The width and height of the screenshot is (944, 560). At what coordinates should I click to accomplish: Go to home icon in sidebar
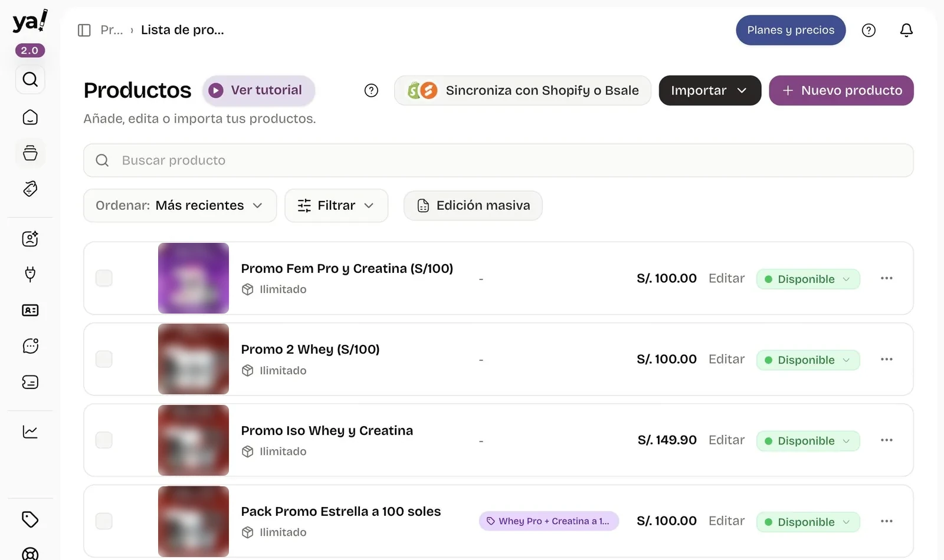click(x=30, y=117)
